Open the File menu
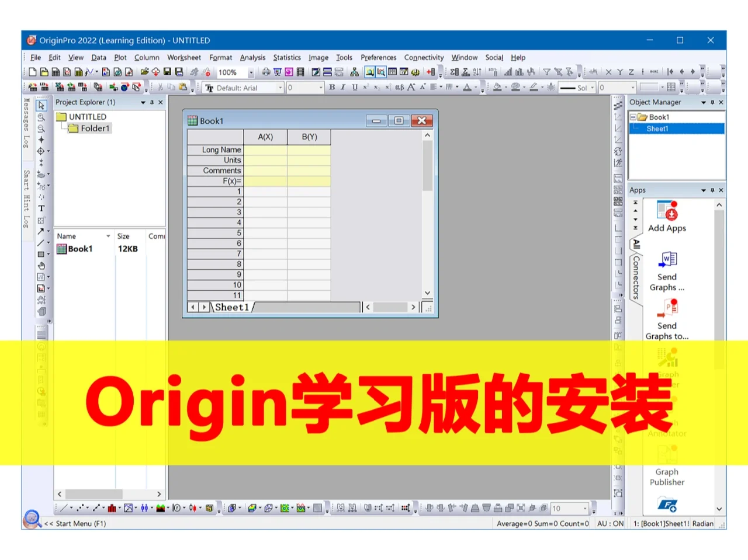This screenshot has width=748, height=560. point(36,57)
